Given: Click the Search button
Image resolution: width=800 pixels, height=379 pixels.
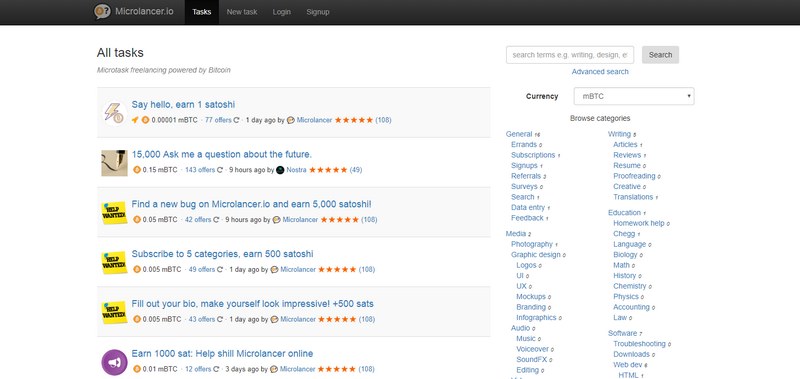Looking at the screenshot, I should [x=660, y=55].
